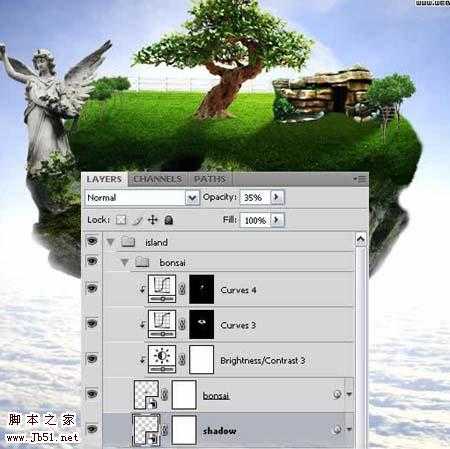The width and height of the screenshot is (450, 449).
Task: Click the layers scrollbar up arrow
Action: [x=360, y=239]
